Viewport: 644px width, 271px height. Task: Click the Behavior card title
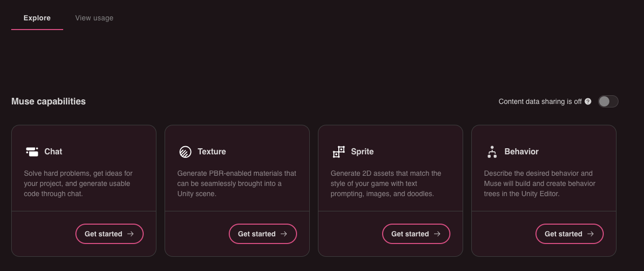(521, 151)
